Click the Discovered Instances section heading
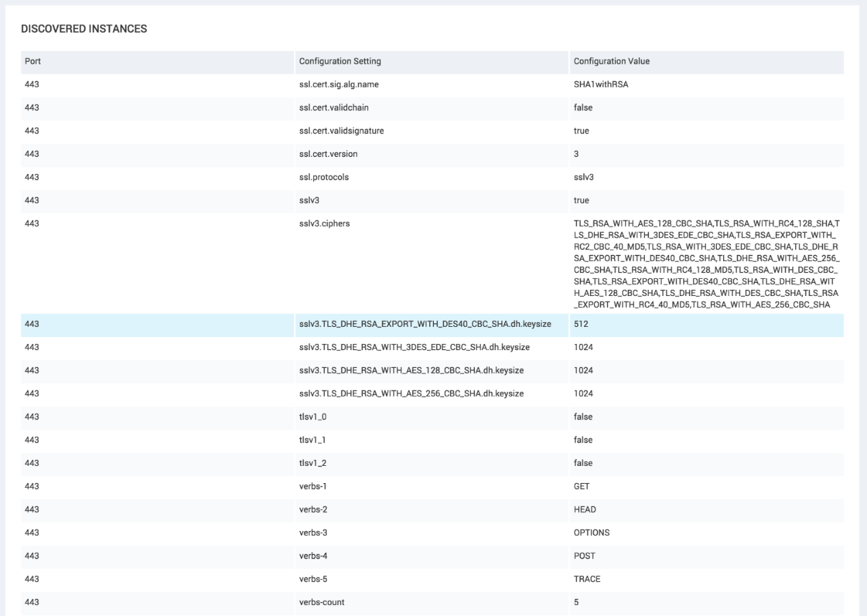 click(x=84, y=29)
